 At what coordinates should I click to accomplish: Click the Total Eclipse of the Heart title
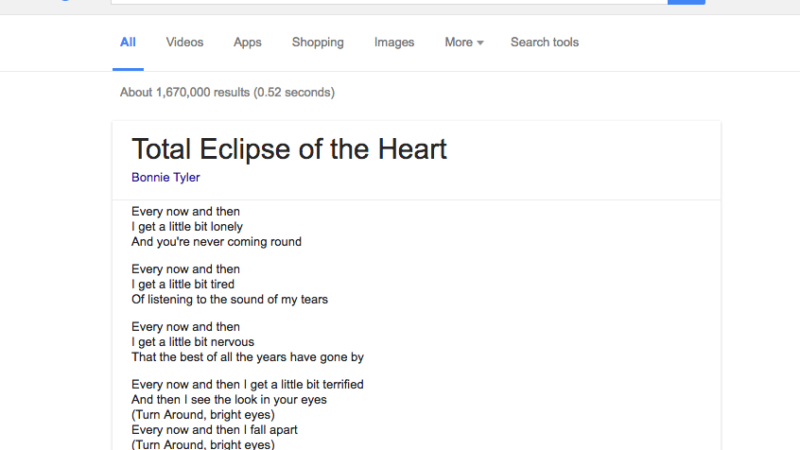tap(289, 149)
